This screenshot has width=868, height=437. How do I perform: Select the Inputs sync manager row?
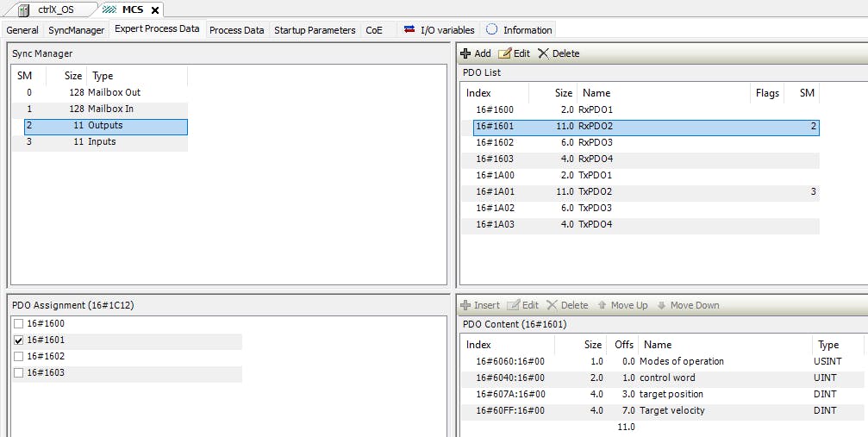100,142
